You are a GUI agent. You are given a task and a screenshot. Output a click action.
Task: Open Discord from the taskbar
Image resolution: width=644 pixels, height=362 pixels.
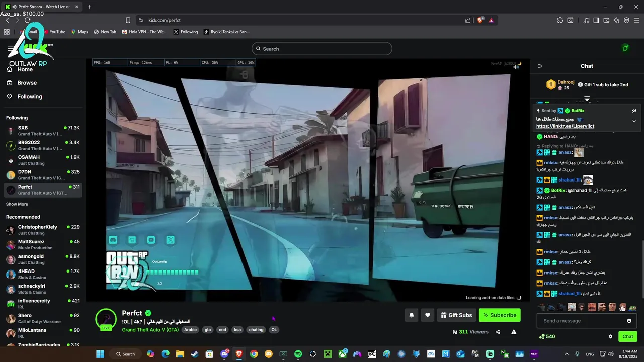point(224,354)
